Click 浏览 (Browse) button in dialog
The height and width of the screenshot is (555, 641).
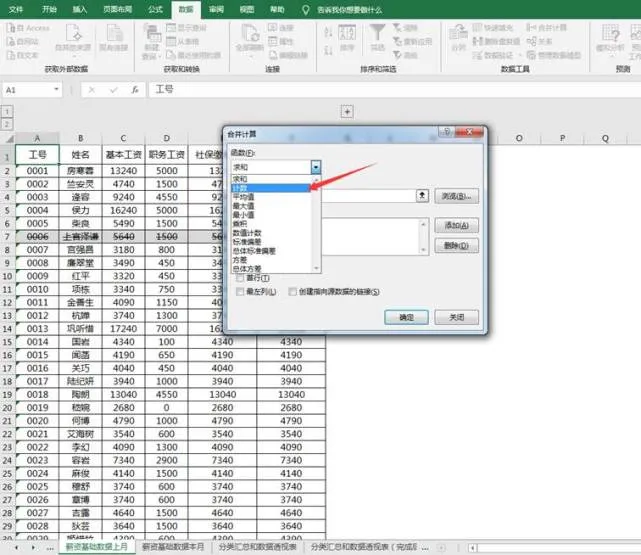[x=456, y=197]
